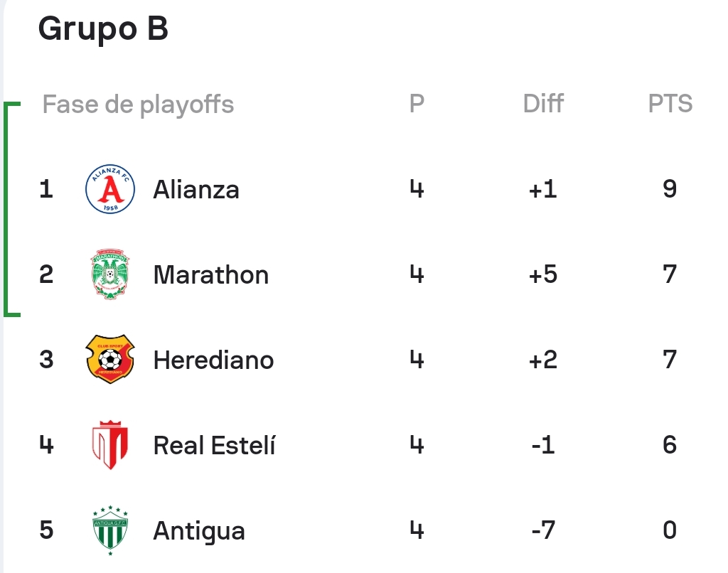The width and height of the screenshot is (728, 573).
Task: Open the Marathon team link
Action: coord(210,275)
